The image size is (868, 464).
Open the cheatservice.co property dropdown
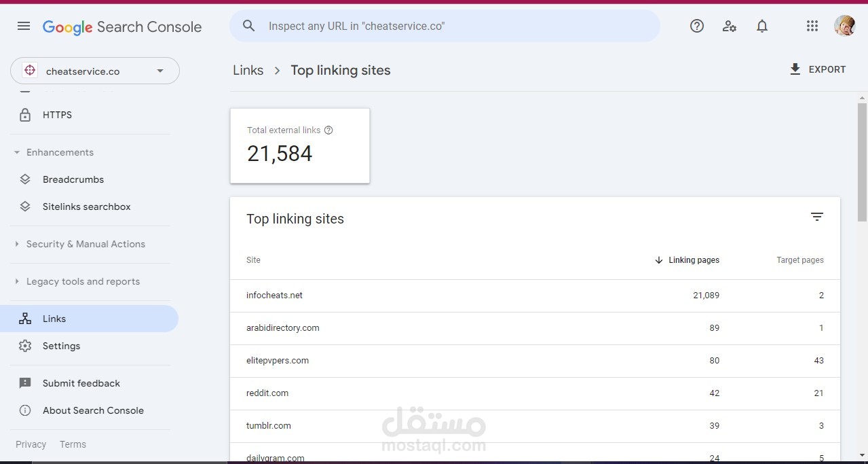click(x=95, y=71)
